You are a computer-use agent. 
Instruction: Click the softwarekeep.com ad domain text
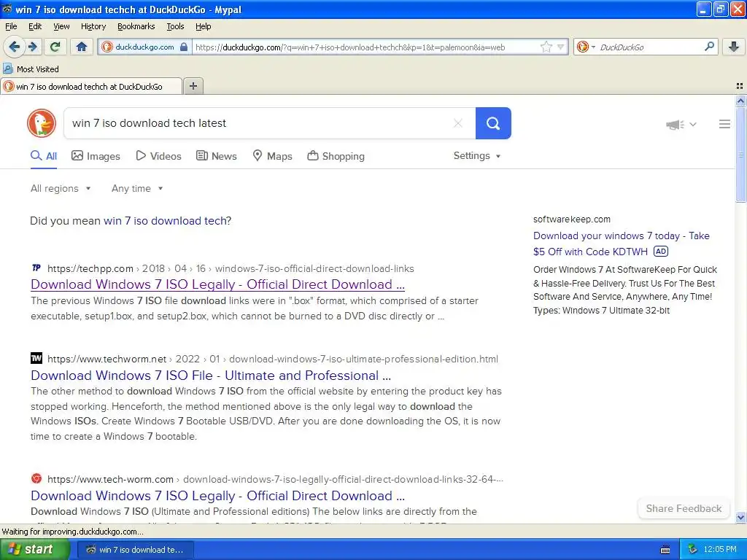coord(572,219)
